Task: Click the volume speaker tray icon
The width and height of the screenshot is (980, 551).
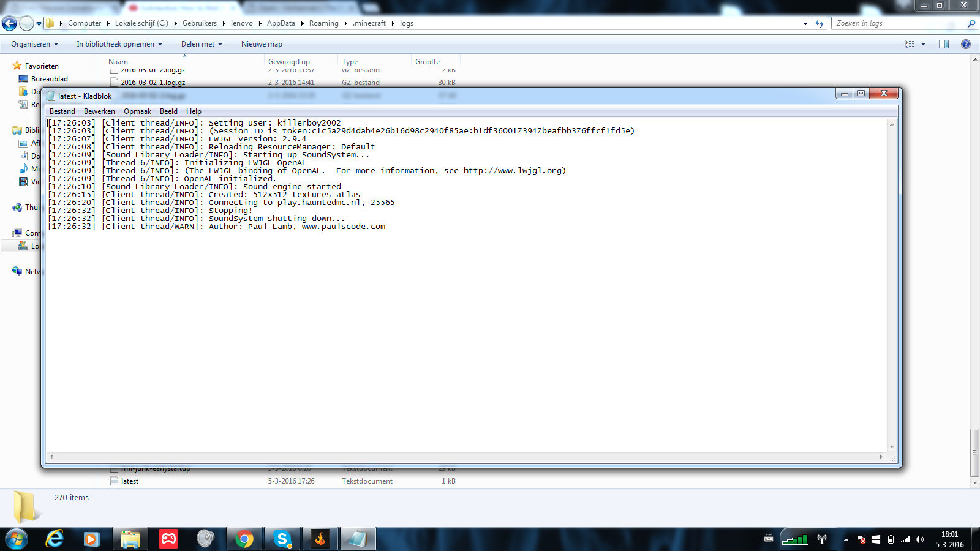Action: [x=919, y=539]
